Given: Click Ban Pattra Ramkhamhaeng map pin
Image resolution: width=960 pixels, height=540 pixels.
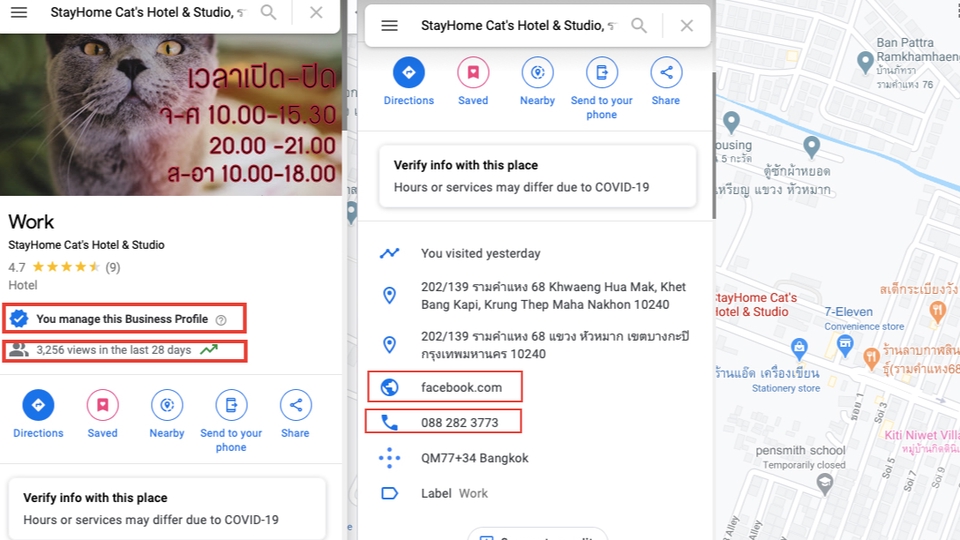Looking at the screenshot, I should [864, 62].
